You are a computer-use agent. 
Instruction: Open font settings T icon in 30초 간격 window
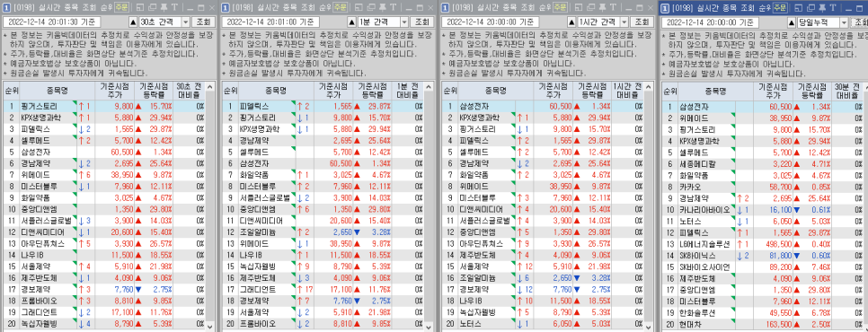(174, 7)
